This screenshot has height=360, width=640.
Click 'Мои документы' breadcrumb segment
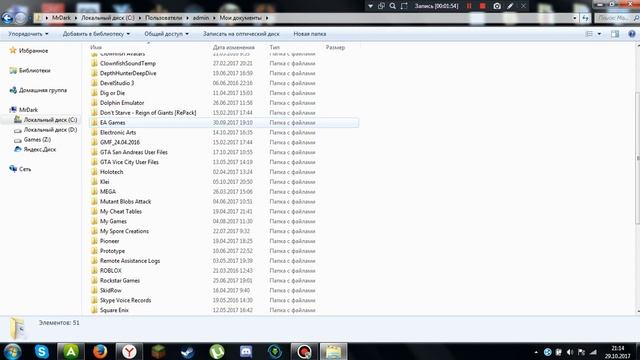click(x=240, y=18)
